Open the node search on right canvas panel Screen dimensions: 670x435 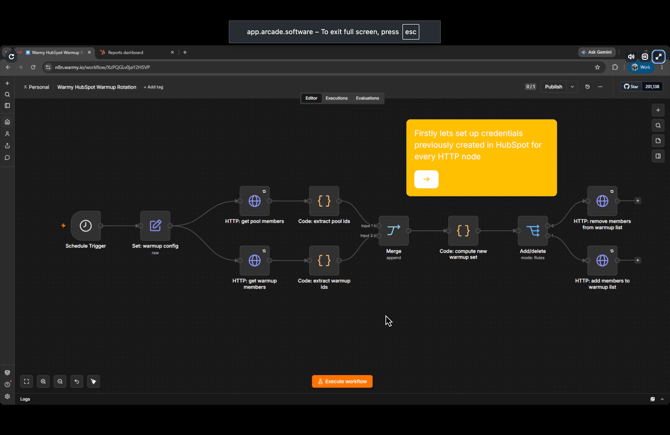(x=658, y=126)
